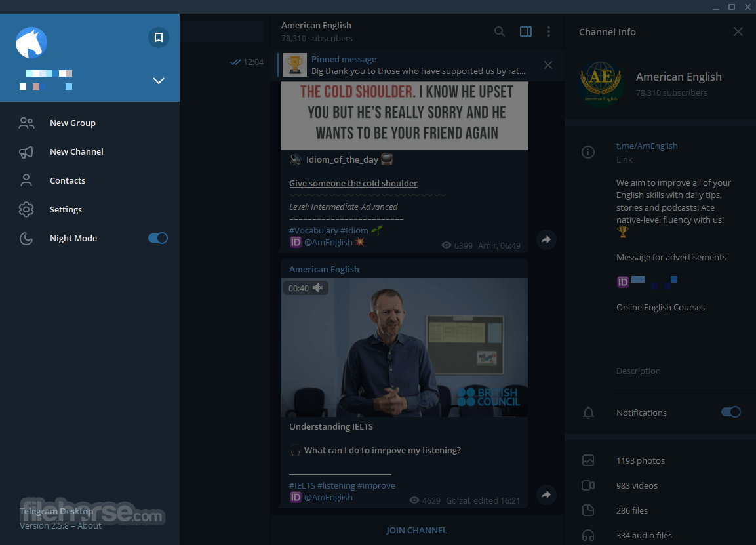Click the muted 00:40 video badge
Image resolution: width=756 pixels, height=545 pixels.
[x=306, y=288]
